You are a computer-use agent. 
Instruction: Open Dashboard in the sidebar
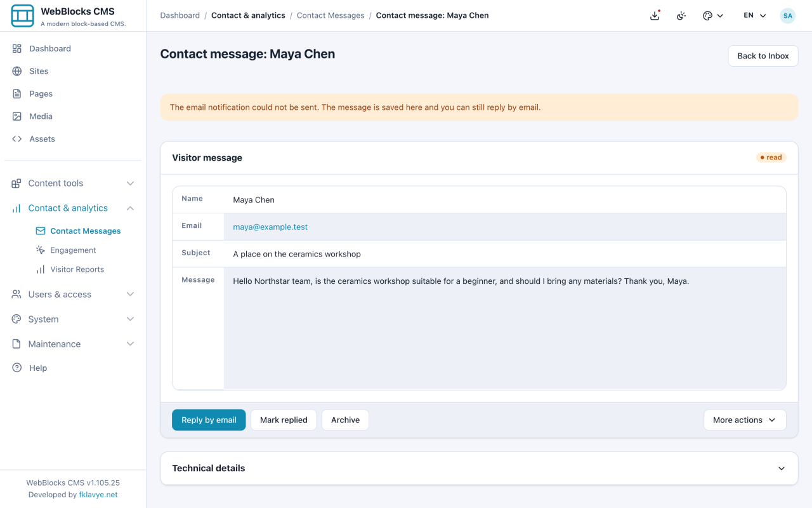(73, 48)
